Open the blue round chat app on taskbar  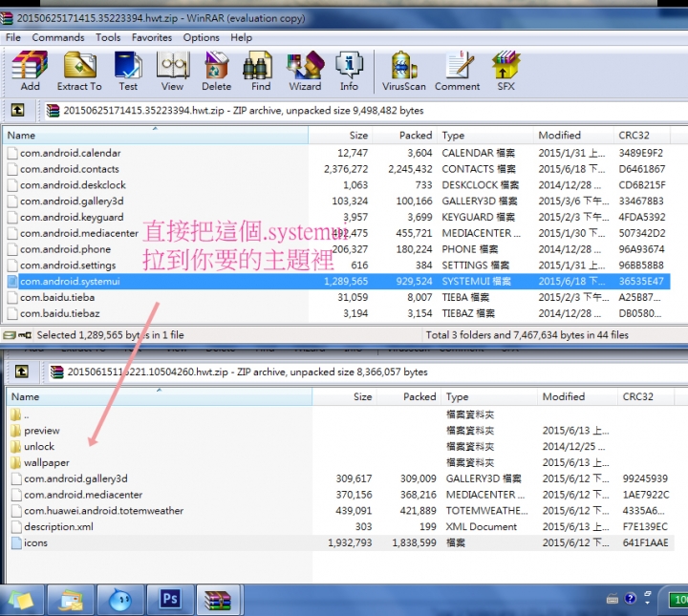coord(120,600)
